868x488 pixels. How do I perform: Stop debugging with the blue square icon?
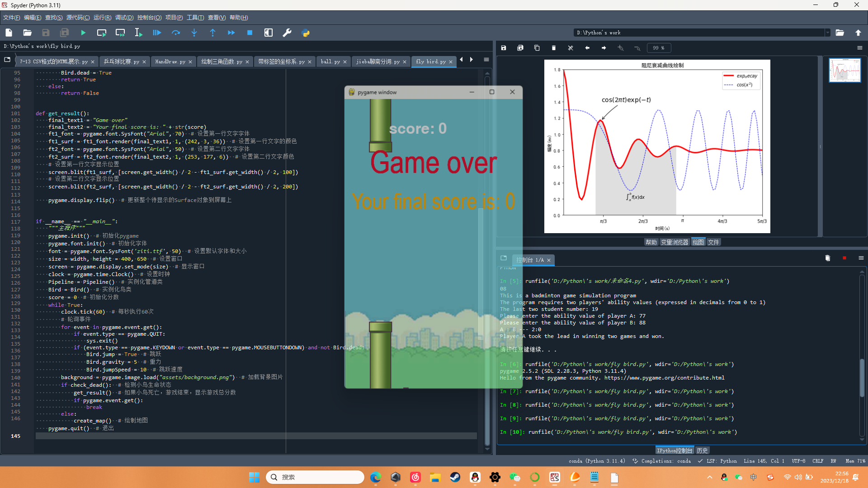click(x=250, y=33)
